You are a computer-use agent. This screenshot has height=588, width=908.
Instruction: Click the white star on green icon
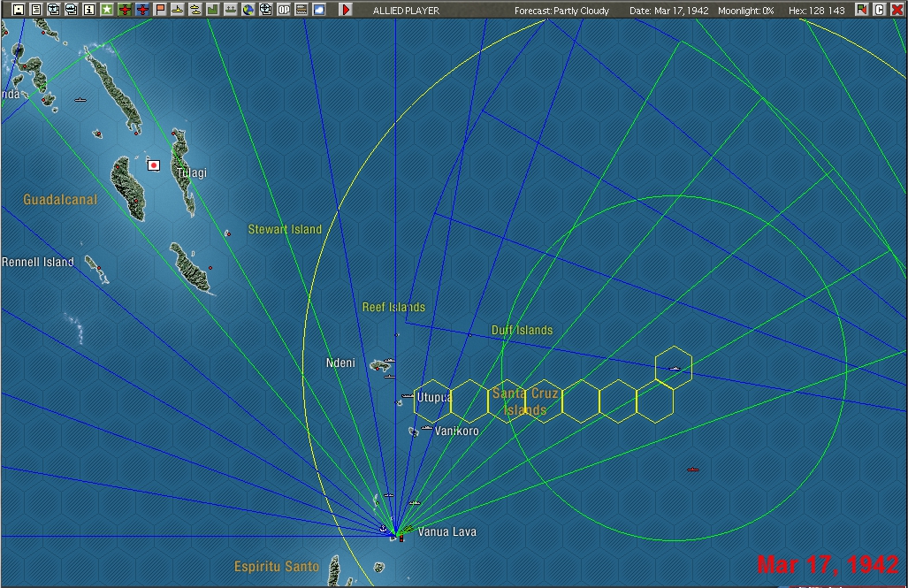tap(107, 9)
